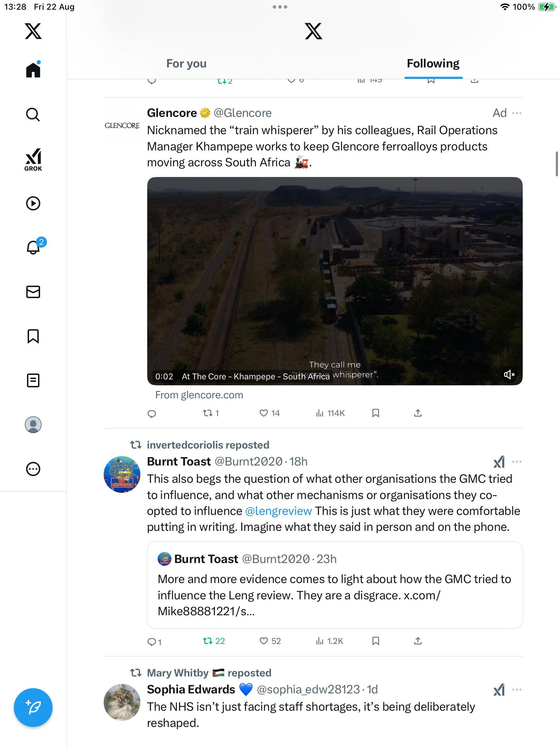This screenshot has width=560, height=747.
Task: Open Bookmarks in the sidebar
Action: (x=33, y=336)
